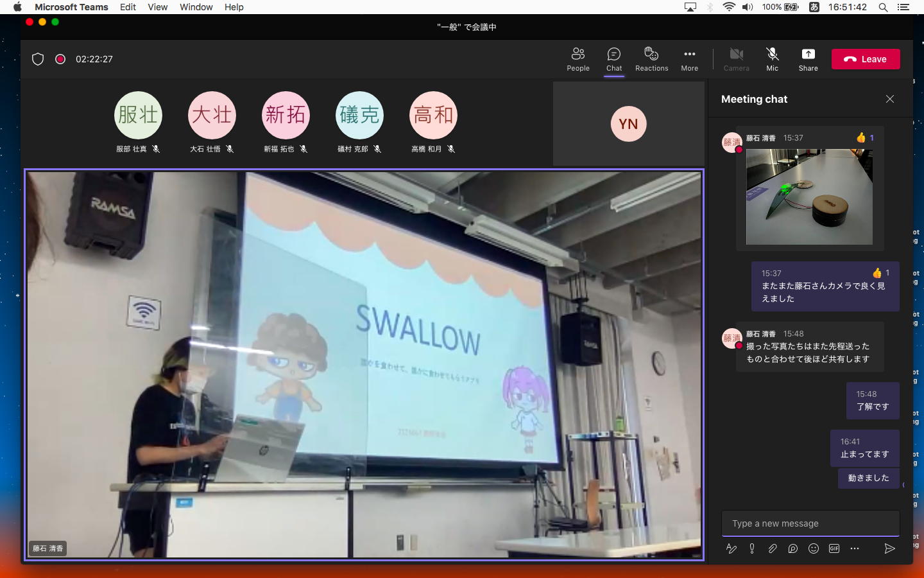Viewport: 924px width, 578px height.
Task: Select participant avatar 新福 拓也
Action: [x=286, y=115]
